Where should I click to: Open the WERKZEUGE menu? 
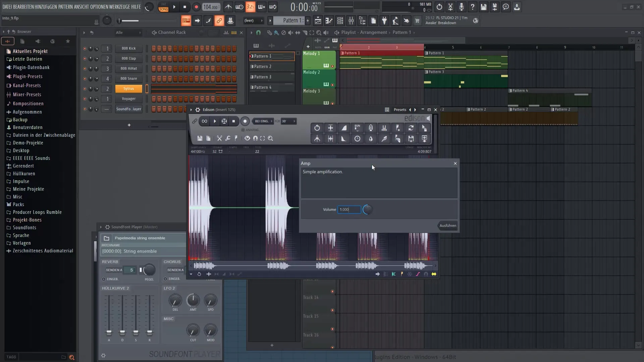(120, 7)
